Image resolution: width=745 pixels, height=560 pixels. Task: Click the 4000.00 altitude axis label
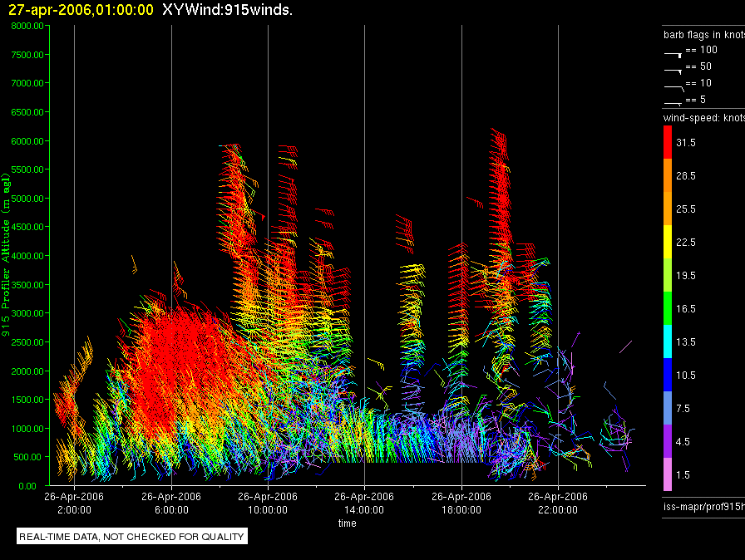click(x=27, y=256)
